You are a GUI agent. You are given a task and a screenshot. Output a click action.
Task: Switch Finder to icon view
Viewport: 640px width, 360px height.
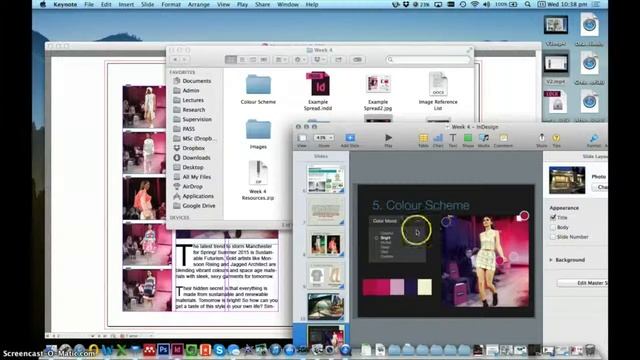231,60
